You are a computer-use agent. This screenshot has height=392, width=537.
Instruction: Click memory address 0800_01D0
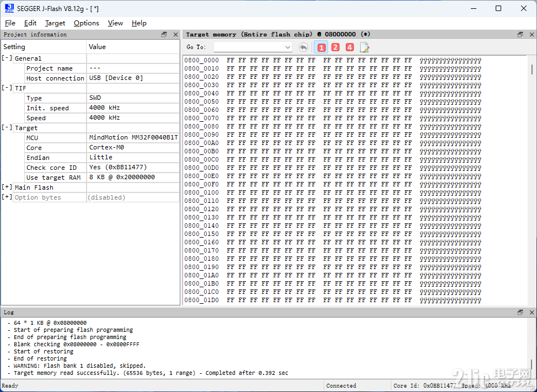[x=201, y=300]
